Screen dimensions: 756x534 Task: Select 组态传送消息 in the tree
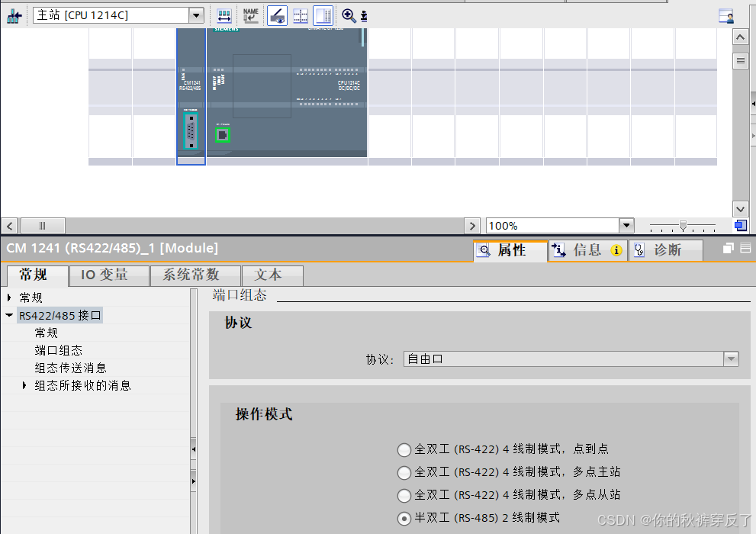(x=70, y=368)
